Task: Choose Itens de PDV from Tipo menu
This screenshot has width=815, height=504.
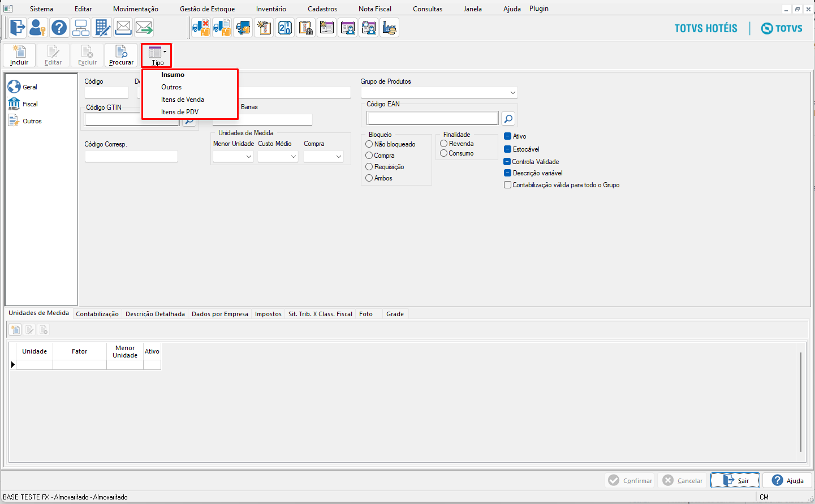Action: [180, 112]
